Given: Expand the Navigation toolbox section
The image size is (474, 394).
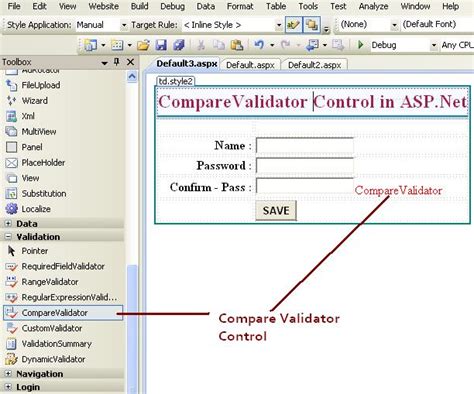Looking at the screenshot, I should 8,374.
